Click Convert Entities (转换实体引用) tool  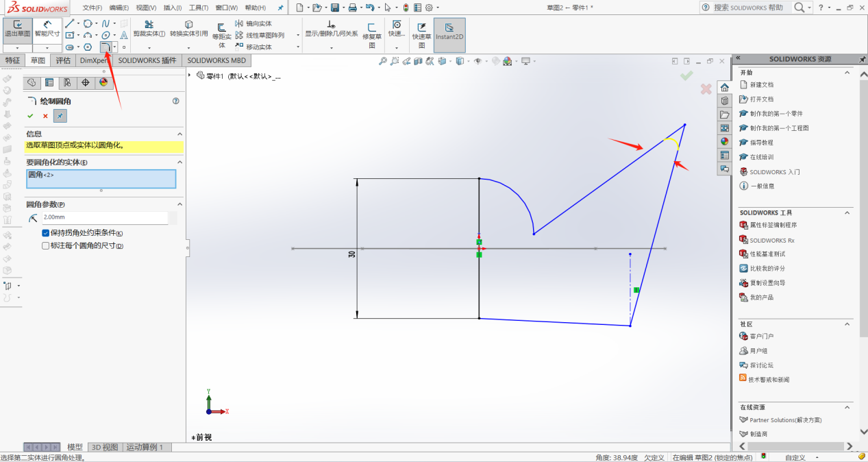click(188, 29)
